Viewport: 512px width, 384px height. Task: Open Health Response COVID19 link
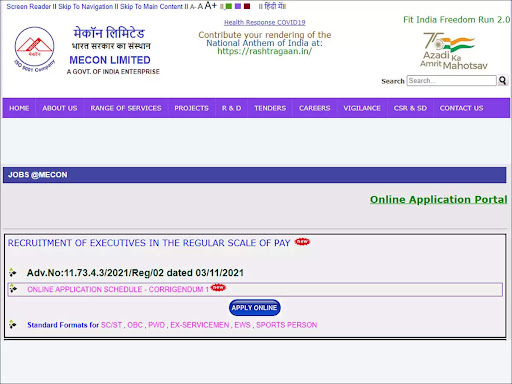265,22
